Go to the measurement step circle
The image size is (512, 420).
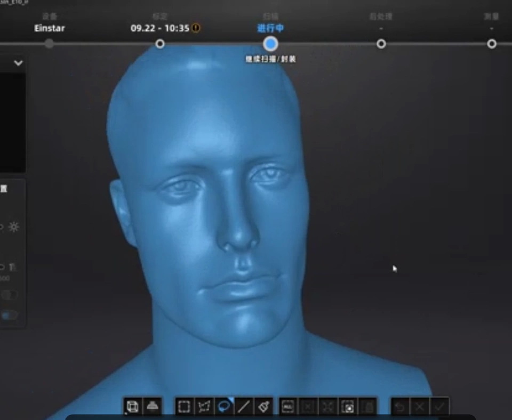click(x=491, y=44)
